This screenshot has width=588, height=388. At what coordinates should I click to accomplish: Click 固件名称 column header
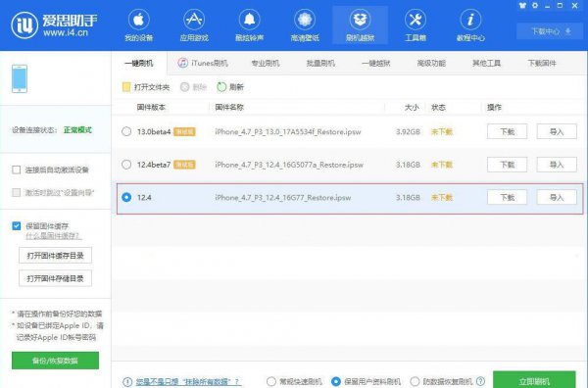(x=229, y=107)
